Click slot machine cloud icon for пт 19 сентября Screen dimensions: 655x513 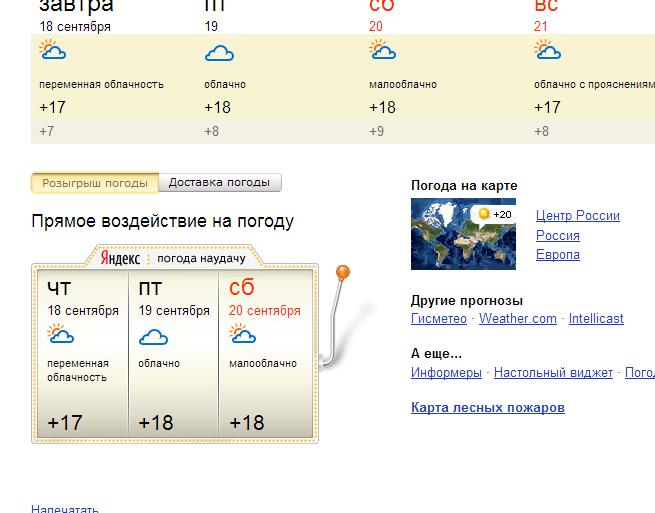153,337
